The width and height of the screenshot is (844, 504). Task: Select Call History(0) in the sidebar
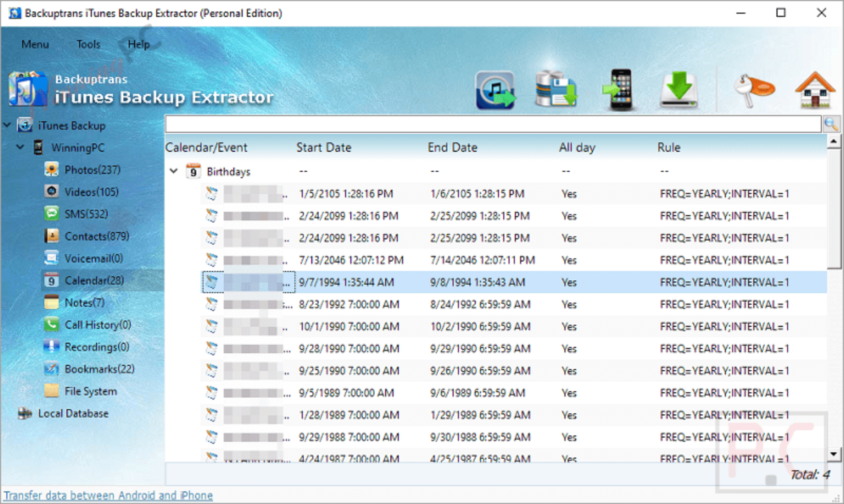98,325
